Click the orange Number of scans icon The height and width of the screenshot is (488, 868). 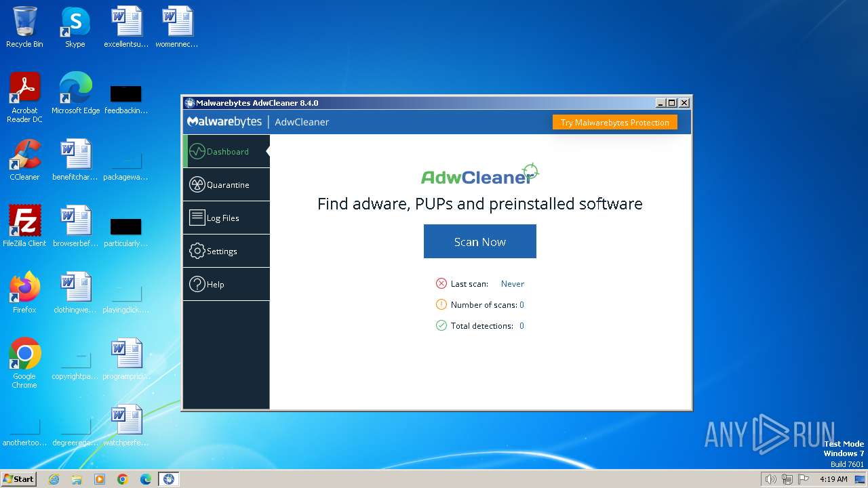pos(441,304)
